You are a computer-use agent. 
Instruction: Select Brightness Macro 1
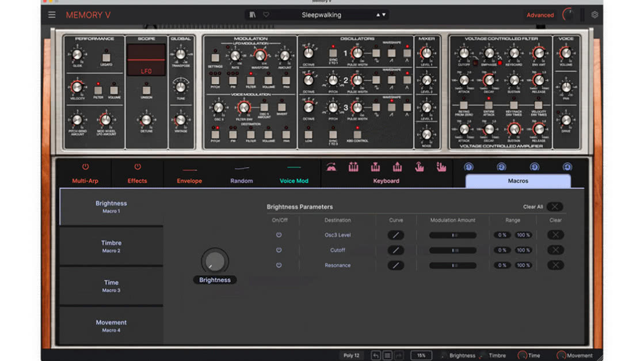[x=111, y=207]
